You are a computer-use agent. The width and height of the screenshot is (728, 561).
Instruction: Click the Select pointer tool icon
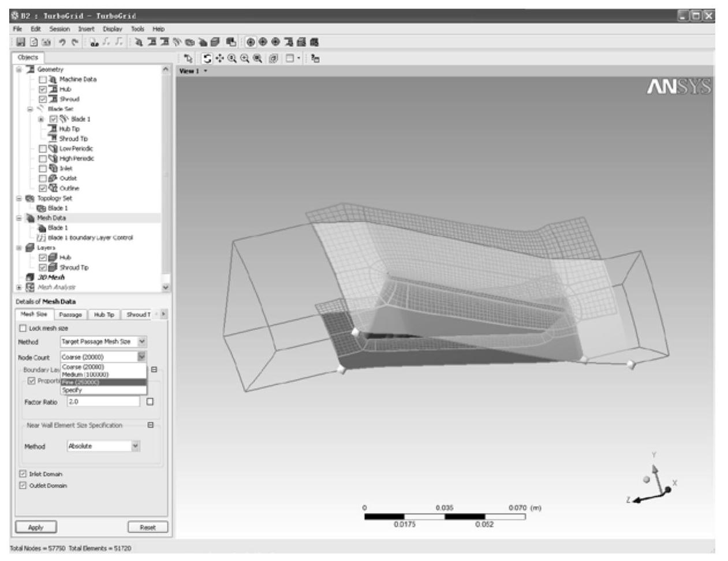tap(188, 58)
